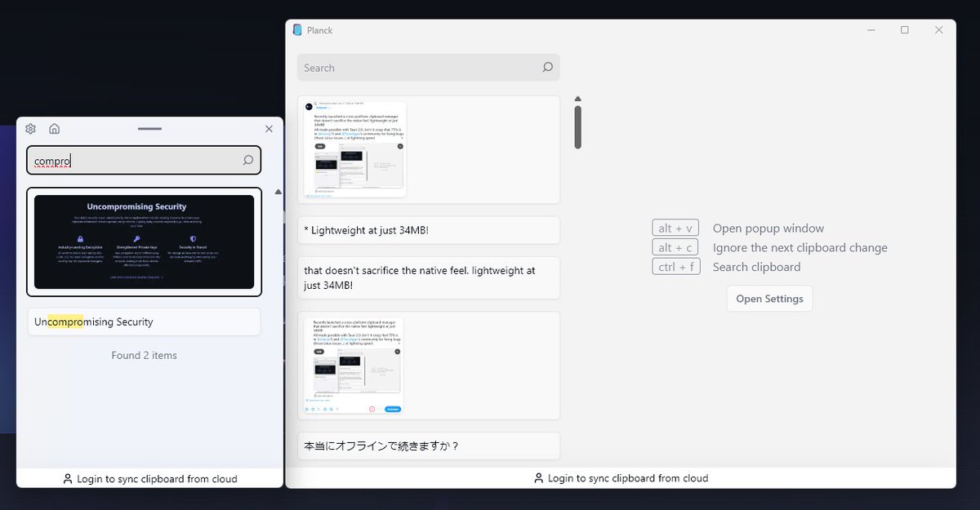Click search magnifier icon in Planck window
The width and height of the screenshot is (980, 510).
[547, 68]
